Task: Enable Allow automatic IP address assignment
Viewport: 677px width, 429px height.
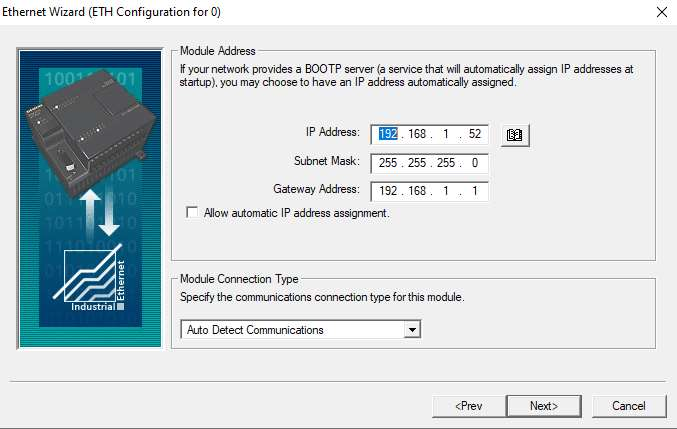Action: click(192, 213)
